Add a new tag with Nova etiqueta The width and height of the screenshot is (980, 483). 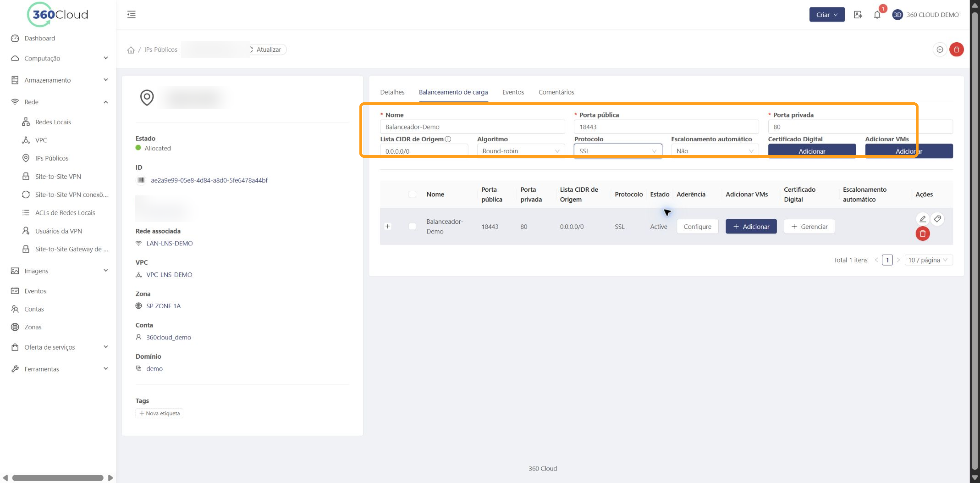[160, 413]
